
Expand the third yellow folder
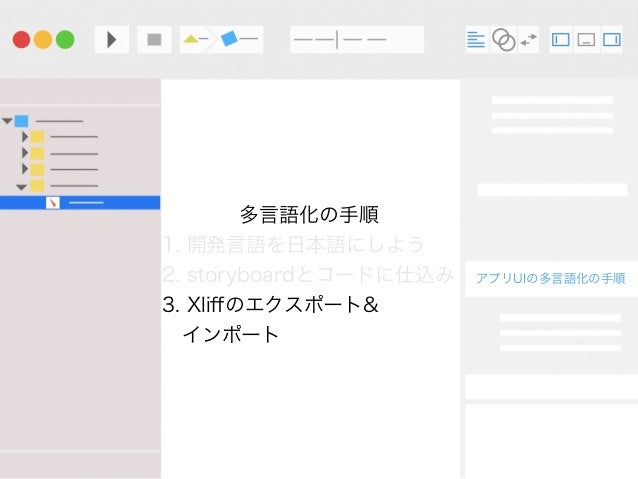coord(25,168)
